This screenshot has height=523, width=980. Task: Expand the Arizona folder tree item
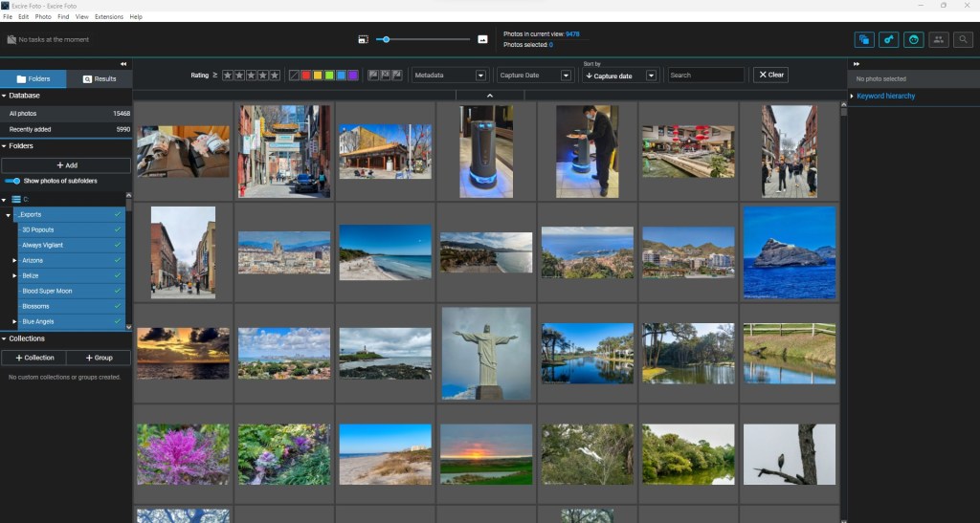click(x=14, y=260)
